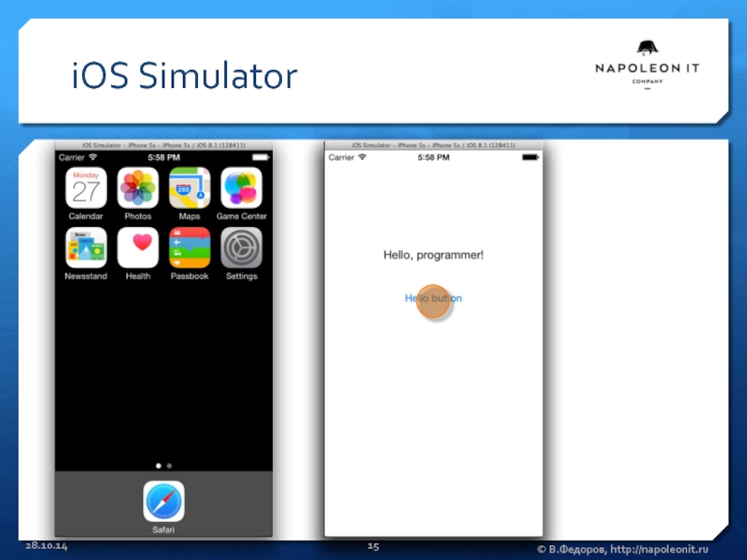The width and height of the screenshot is (747, 560).
Task: Open the Photos app icon
Action: [137, 188]
